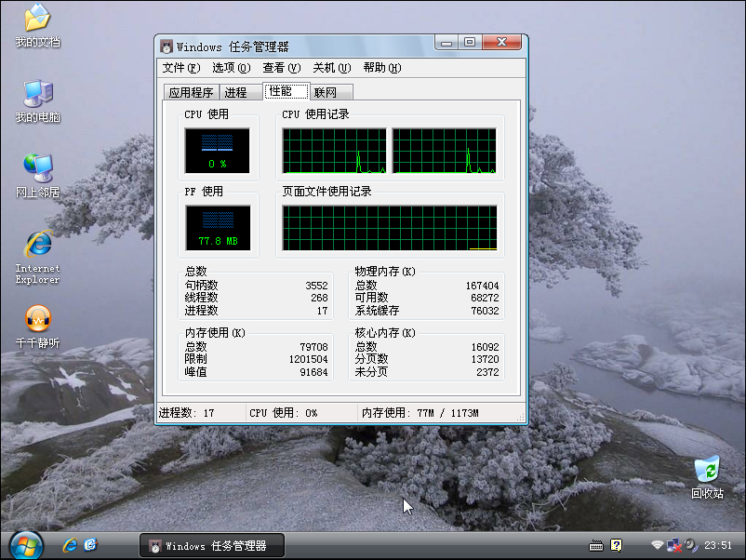746x560 pixels.
Task: Click the Windows 任务管理器 taskbar button
Action: click(x=212, y=545)
